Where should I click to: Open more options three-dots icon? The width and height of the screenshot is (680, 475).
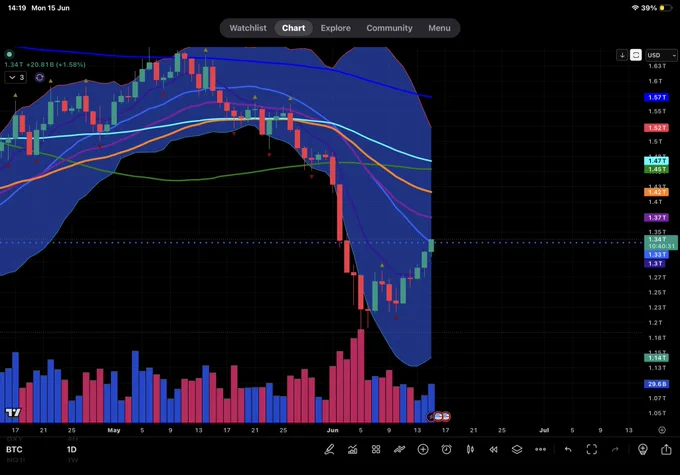tap(540, 449)
